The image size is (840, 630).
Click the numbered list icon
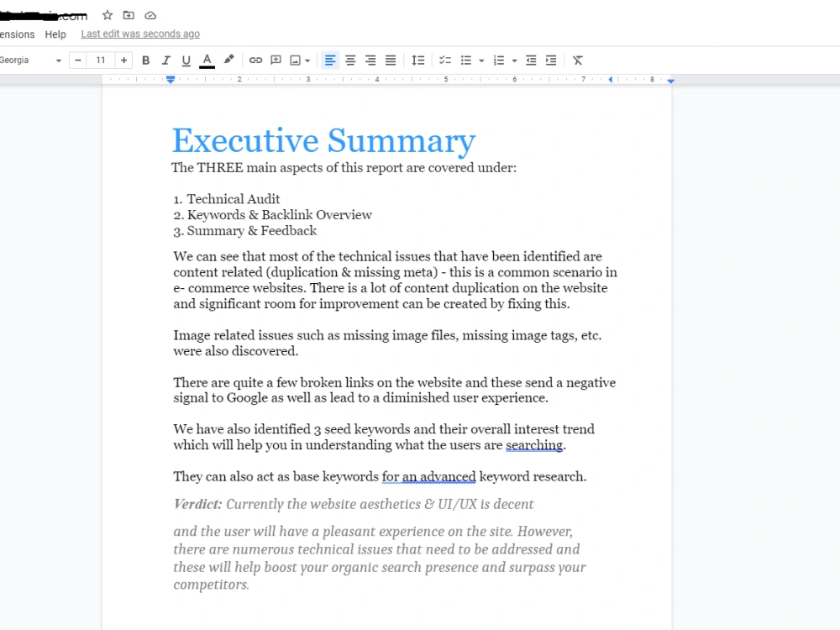(499, 60)
